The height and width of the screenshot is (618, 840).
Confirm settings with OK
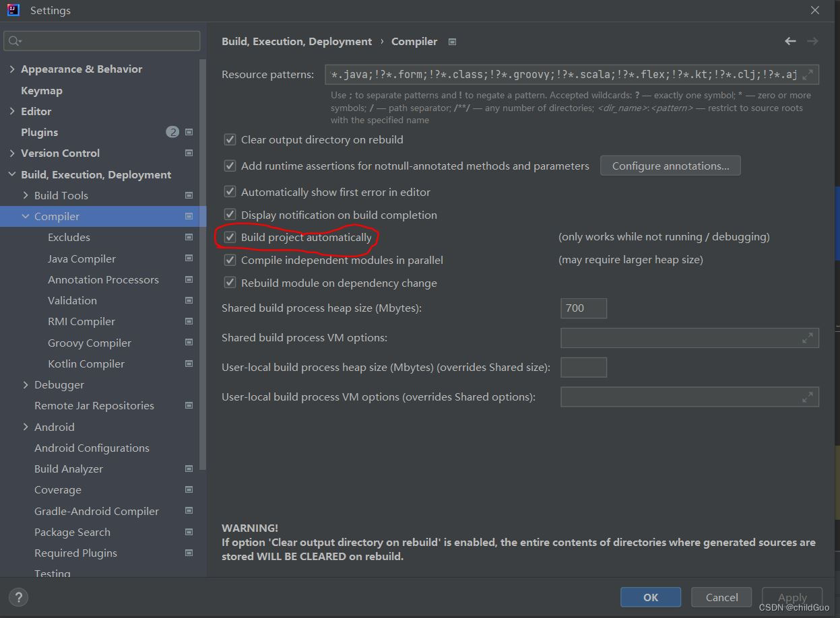[x=651, y=597]
